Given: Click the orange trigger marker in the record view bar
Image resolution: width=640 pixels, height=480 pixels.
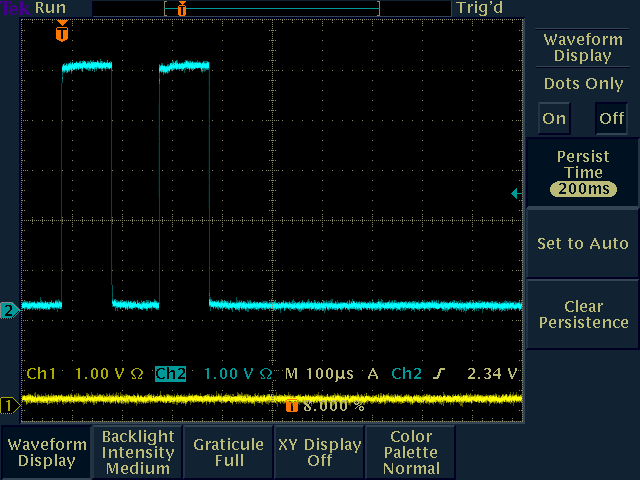Looking at the screenshot, I should [x=181, y=8].
